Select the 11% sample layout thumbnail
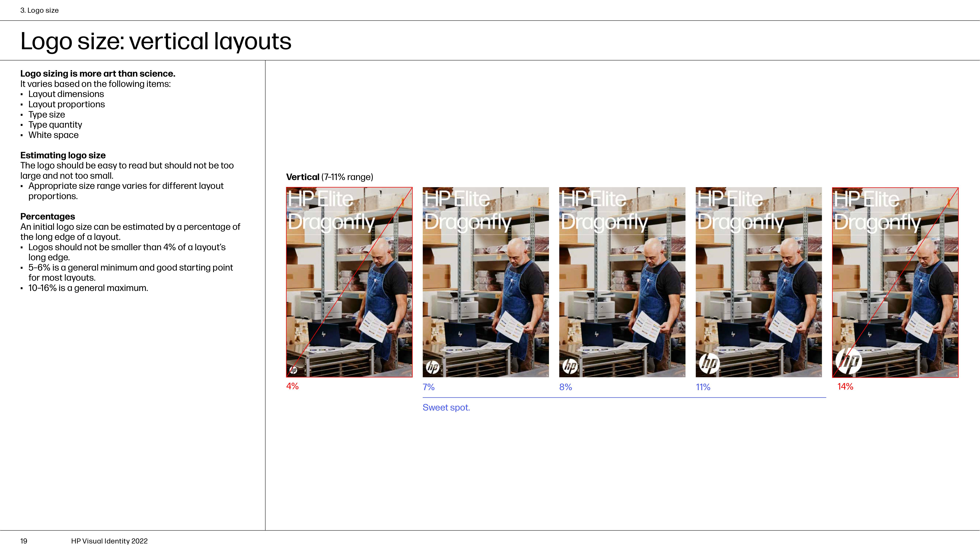The height and width of the screenshot is (551, 980). tap(759, 282)
